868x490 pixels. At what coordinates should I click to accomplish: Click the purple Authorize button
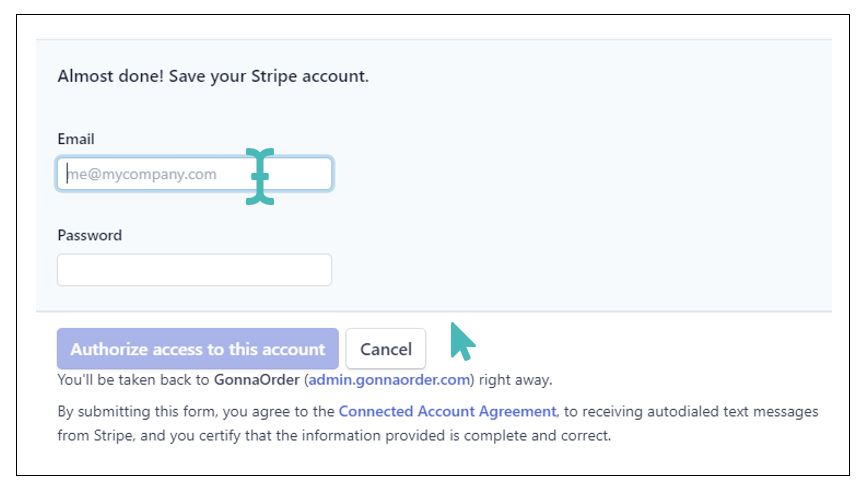198,349
